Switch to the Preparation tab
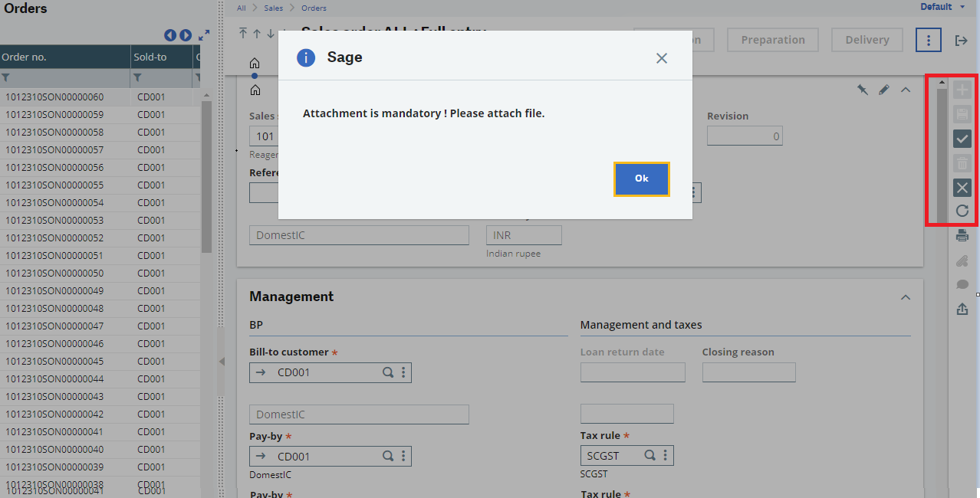Screen dimensions: 980x498 pyautogui.click(x=772, y=39)
